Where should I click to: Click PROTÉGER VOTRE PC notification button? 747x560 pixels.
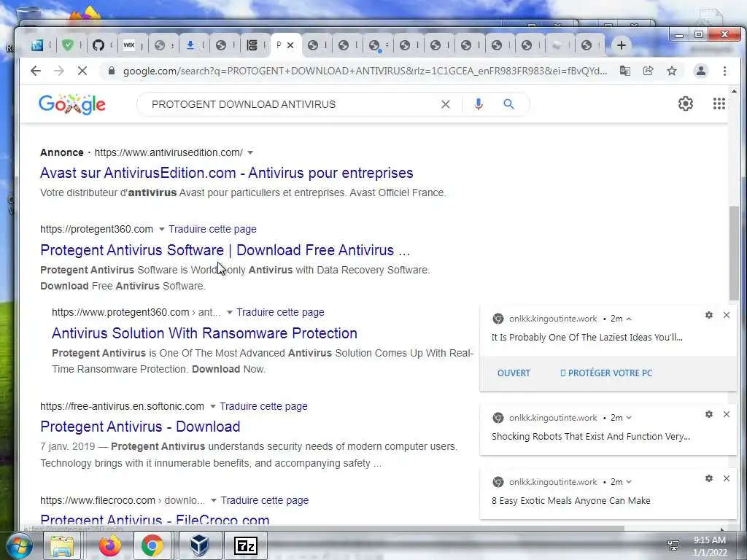pos(606,373)
